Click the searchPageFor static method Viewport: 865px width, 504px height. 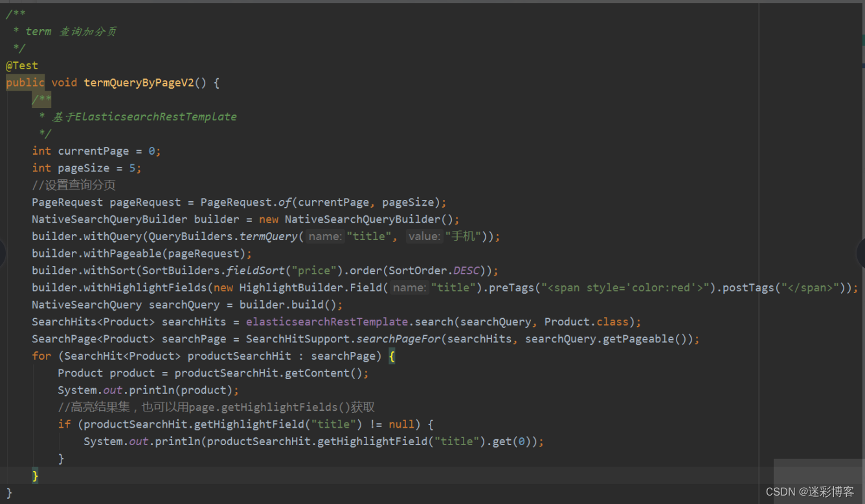click(x=398, y=339)
